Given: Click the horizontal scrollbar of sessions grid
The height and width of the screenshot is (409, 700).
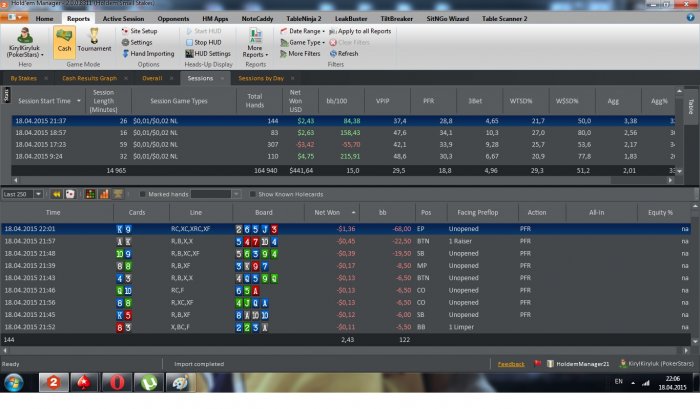Looking at the screenshot, I should [343, 180].
